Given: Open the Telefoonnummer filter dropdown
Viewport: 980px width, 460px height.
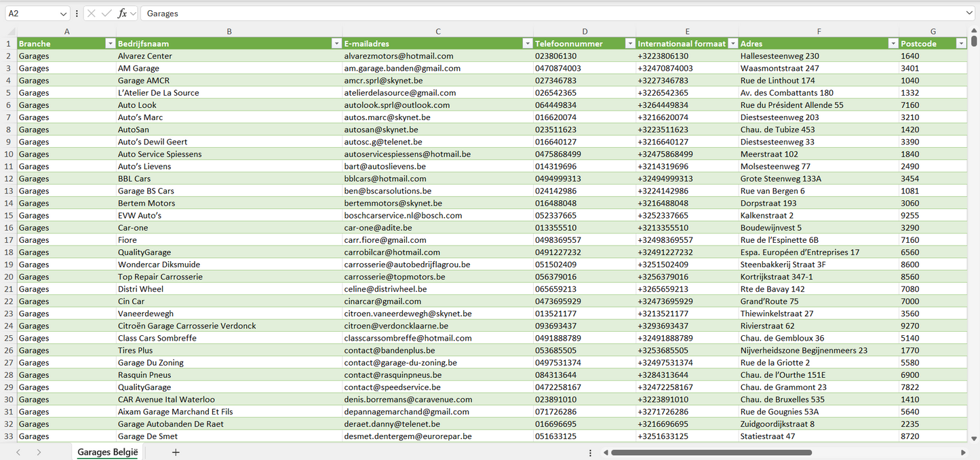Looking at the screenshot, I should click(629, 43).
